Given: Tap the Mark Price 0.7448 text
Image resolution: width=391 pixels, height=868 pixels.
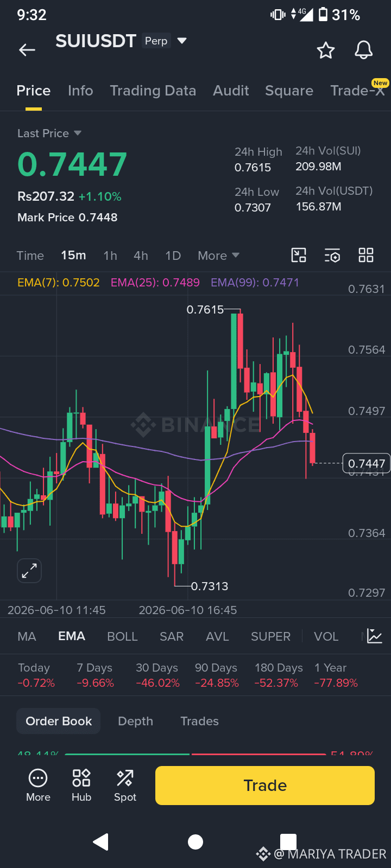Looking at the screenshot, I should [67, 218].
